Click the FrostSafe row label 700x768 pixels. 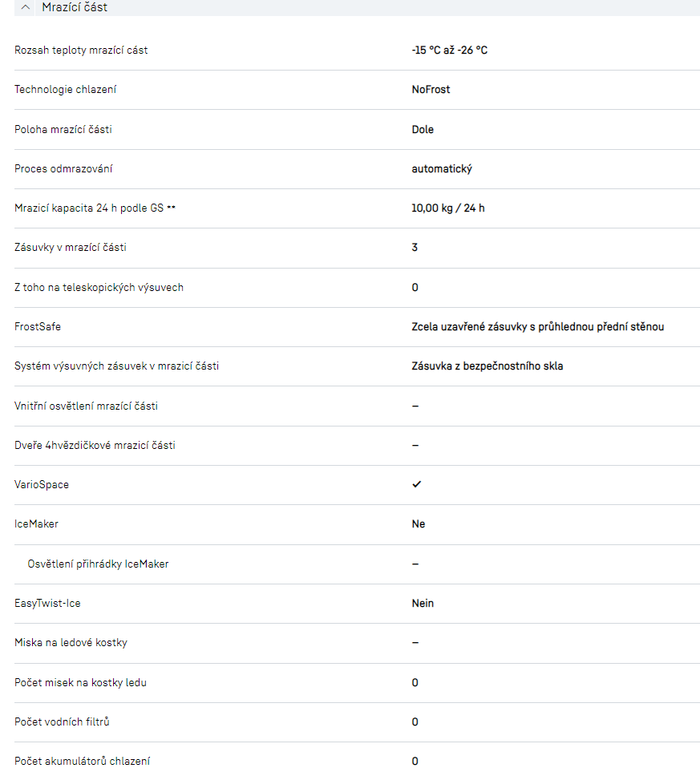38,327
